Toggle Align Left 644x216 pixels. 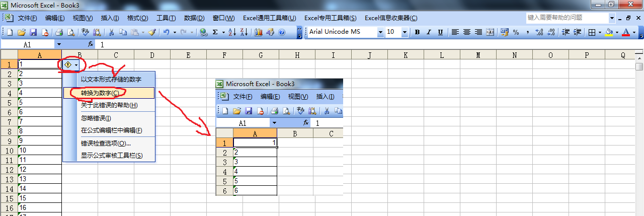click(x=455, y=32)
